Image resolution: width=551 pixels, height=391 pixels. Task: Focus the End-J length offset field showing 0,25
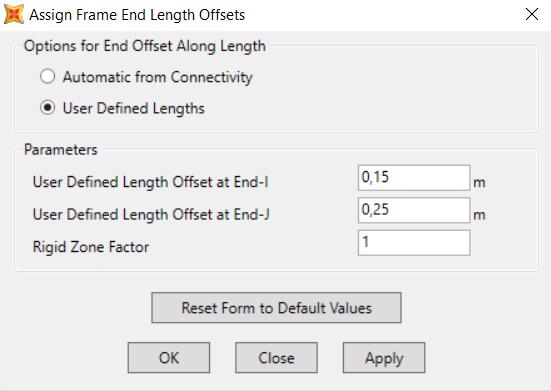pos(414,210)
